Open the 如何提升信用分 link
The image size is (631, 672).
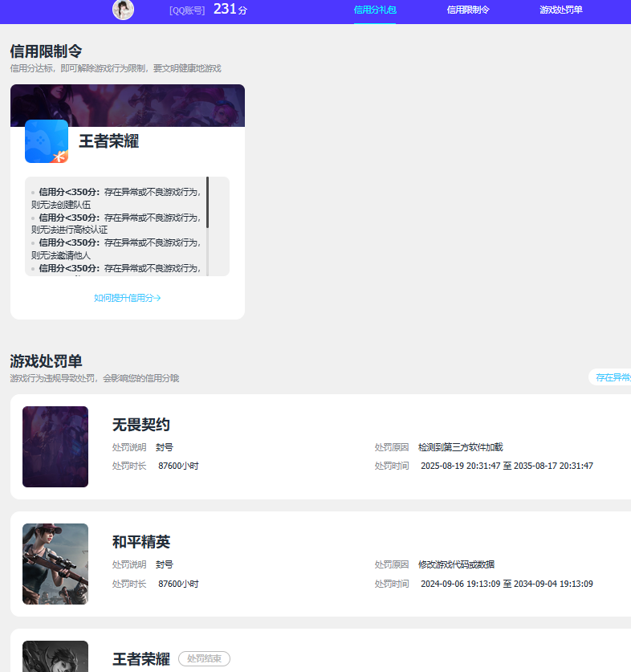(x=128, y=298)
